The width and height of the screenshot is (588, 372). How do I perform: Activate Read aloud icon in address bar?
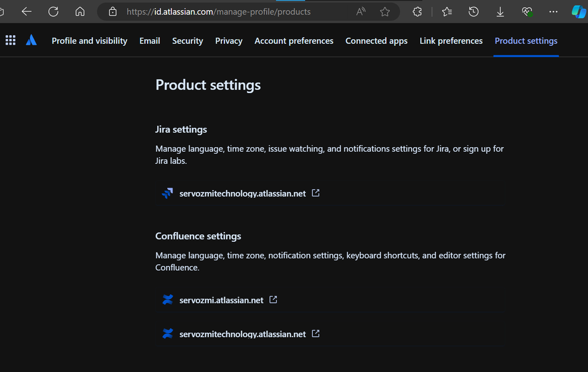click(361, 12)
